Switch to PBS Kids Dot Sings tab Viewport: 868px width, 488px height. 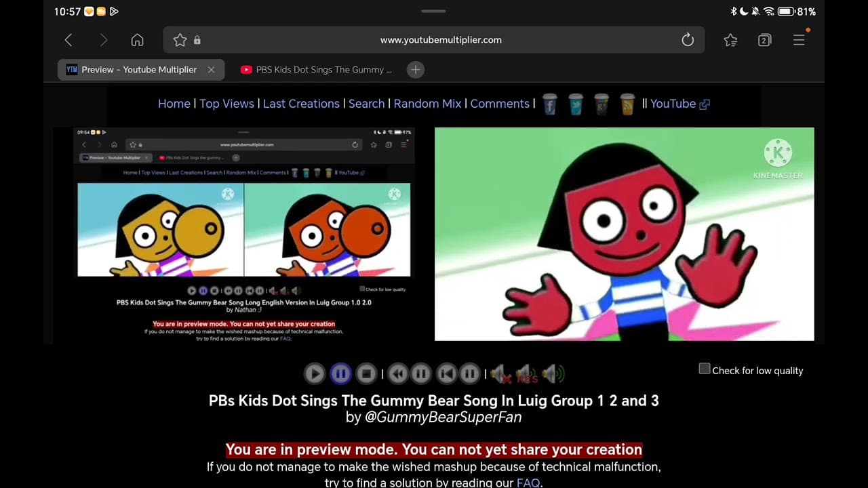coord(316,69)
